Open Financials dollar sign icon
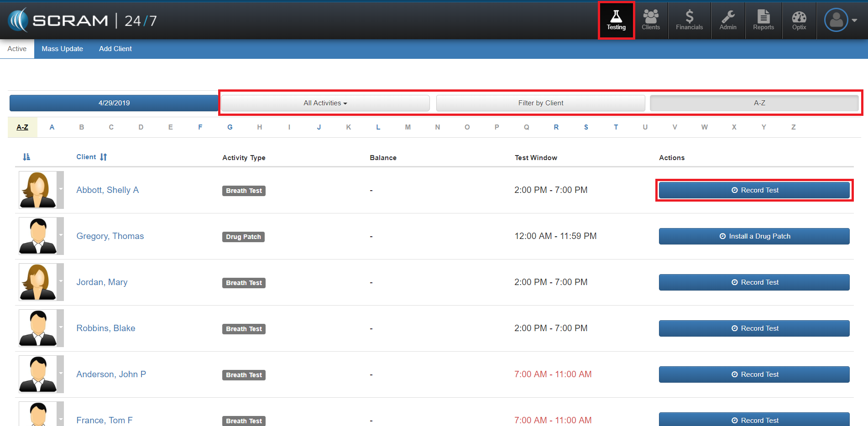 689,20
